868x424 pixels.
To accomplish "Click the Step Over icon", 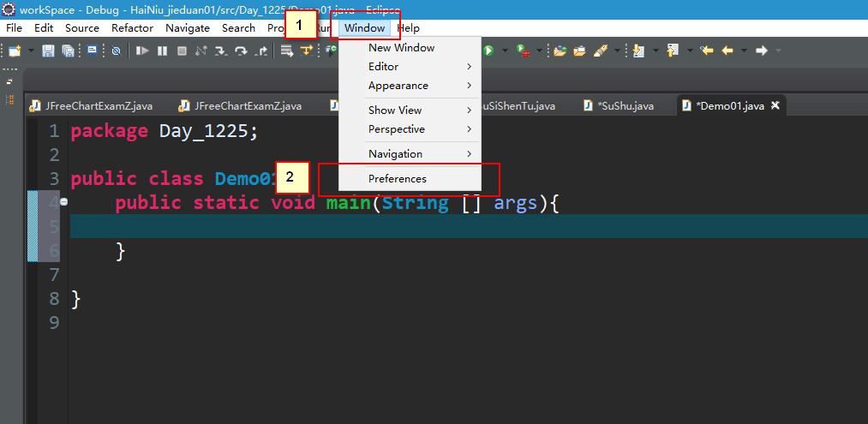I will 241,51.
